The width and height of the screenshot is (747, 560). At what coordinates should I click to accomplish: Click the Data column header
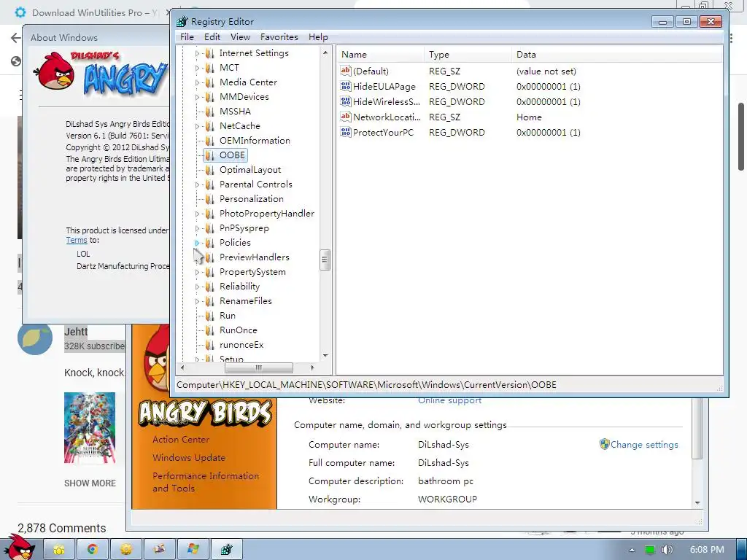tap(617, 54)
